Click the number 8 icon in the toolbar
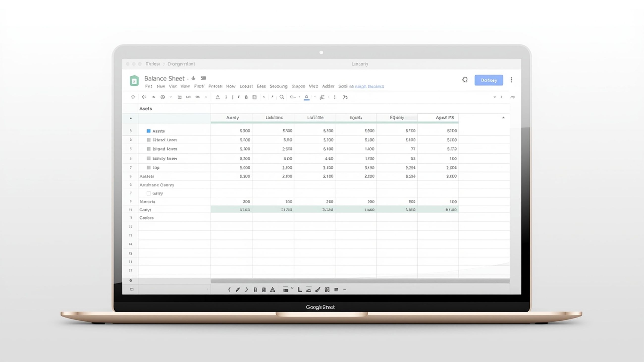 (246, 97)
